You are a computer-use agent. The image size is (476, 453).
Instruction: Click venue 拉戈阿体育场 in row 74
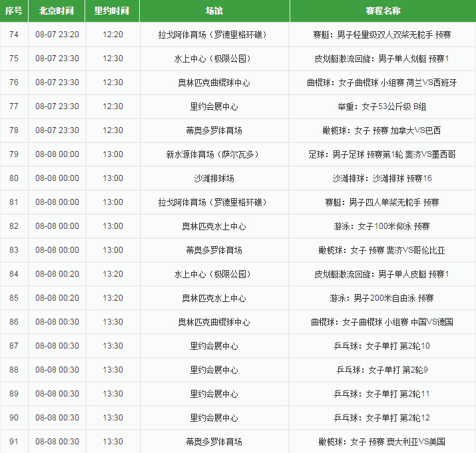tap(214, 35)
